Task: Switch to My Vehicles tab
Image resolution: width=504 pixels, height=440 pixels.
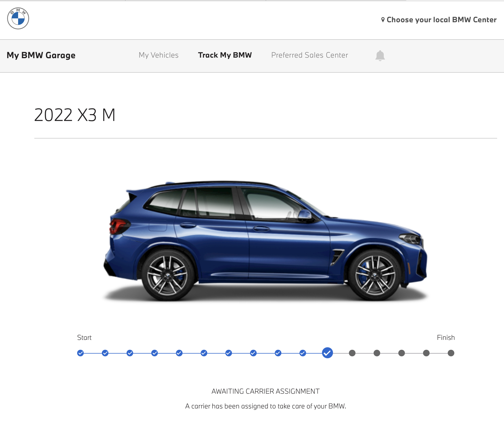Action: pos(159,55)
